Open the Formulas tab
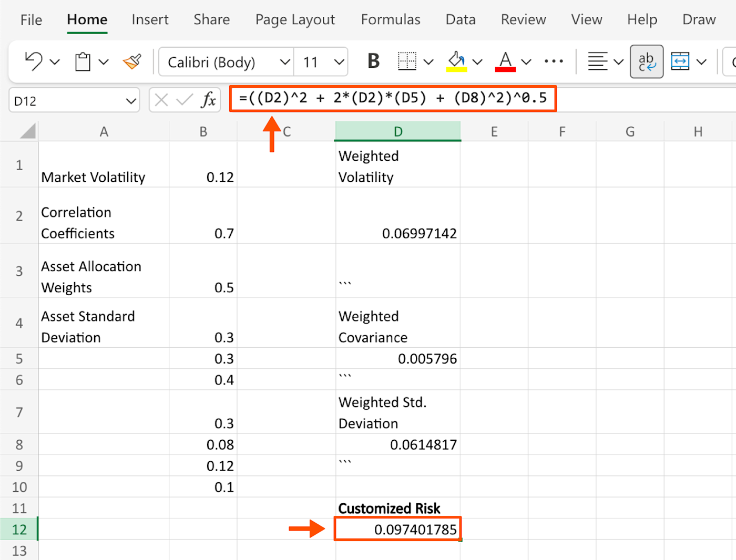The height and width of the screenshot is (560, 736). tap(391, 20)
